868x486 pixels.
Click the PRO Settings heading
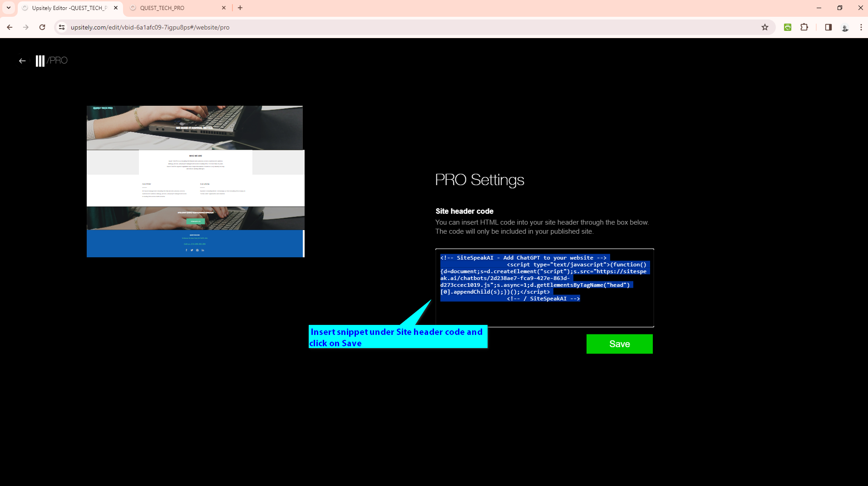479,180
